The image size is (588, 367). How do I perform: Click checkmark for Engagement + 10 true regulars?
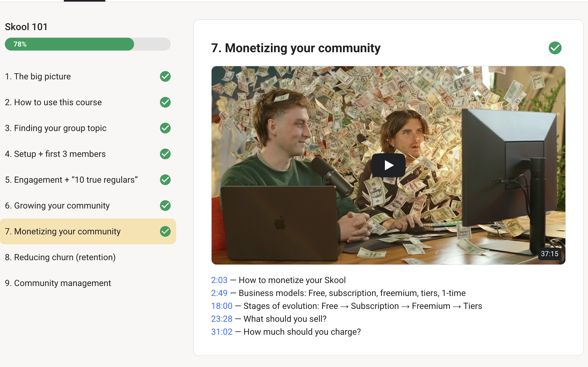(165, 180)
